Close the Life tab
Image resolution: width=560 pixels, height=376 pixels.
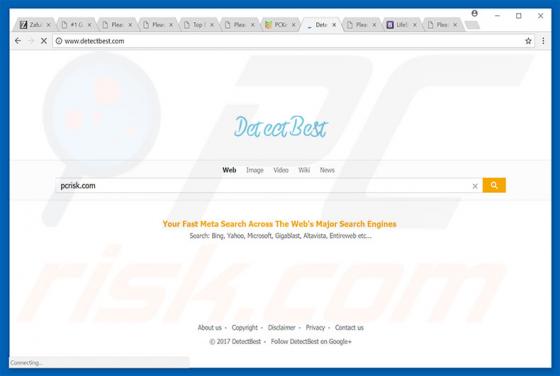click(415, 25)
